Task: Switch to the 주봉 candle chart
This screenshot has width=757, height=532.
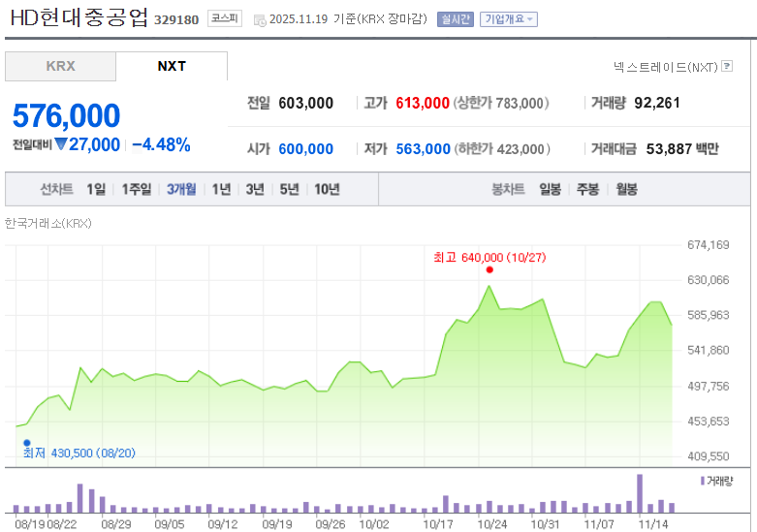Action: [587, 189]
